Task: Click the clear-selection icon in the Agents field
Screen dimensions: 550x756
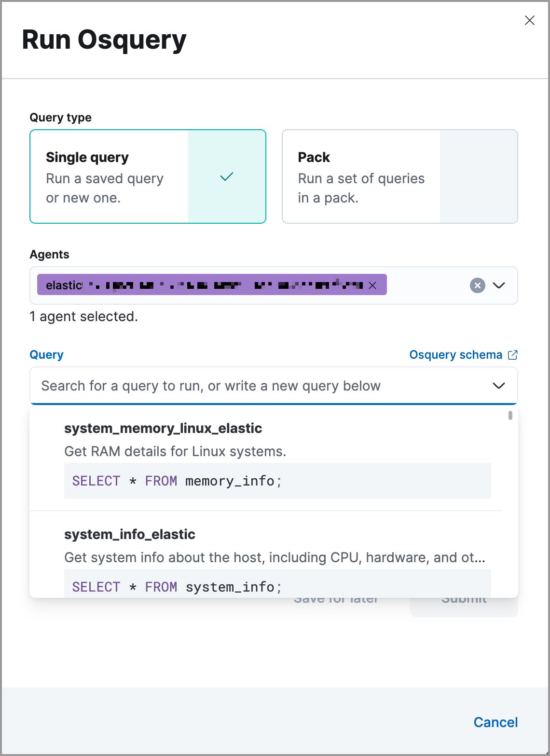Action: click(x=477, y=285)
